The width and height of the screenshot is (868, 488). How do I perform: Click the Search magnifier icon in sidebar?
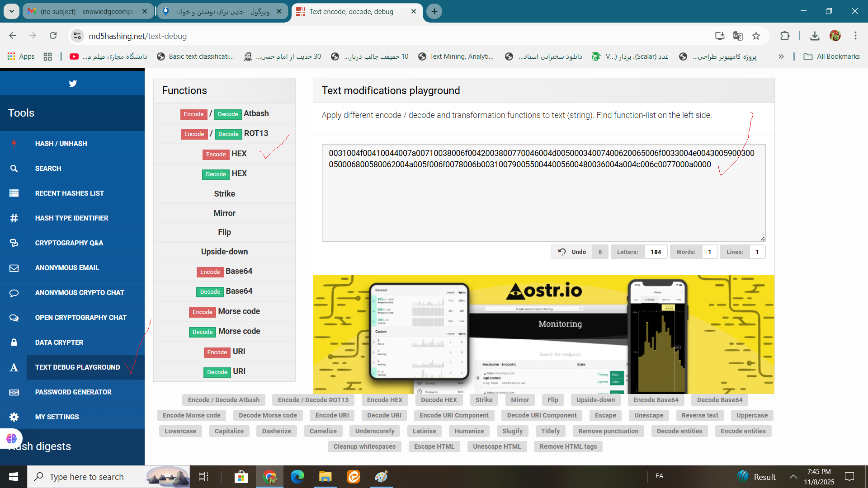click(14, 169)
